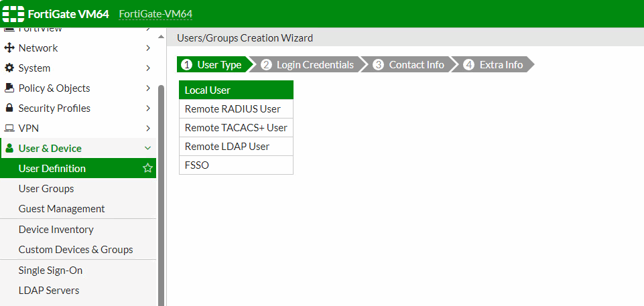Favorite User Definition with star icon
Screen dimensions: 644x306
pyautogui.click(x=147, y=168)
